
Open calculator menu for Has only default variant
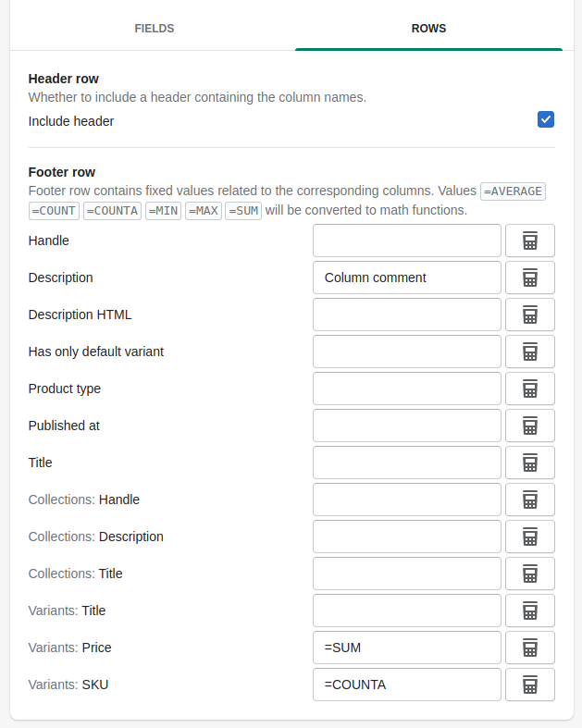point(530,352)
